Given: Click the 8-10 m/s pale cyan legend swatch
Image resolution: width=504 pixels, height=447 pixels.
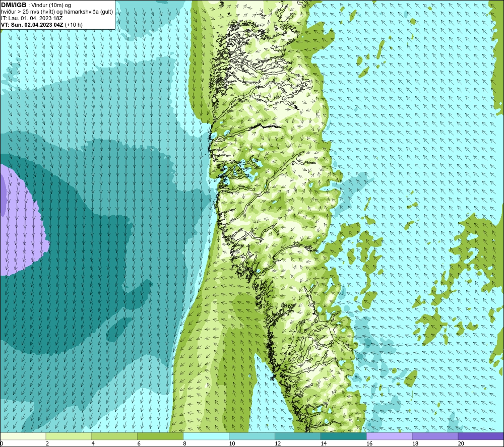Looking at the screenshot, I should (206, 436).
